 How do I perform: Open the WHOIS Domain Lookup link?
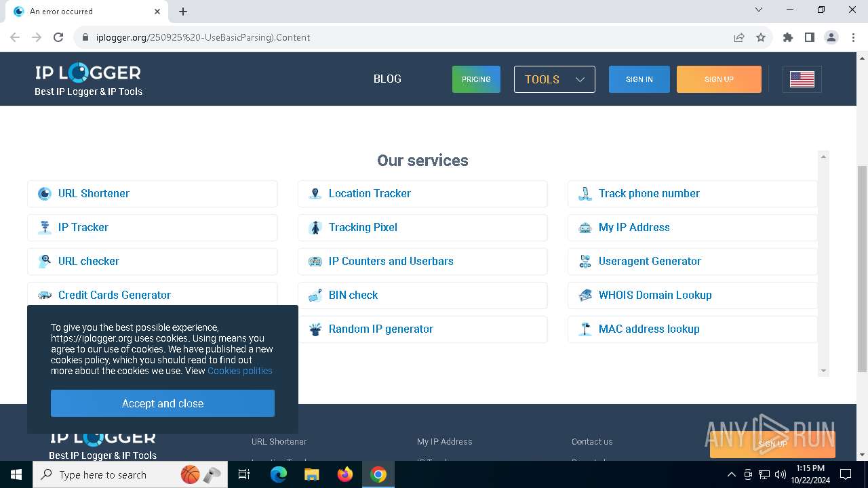tap(655, 295)
